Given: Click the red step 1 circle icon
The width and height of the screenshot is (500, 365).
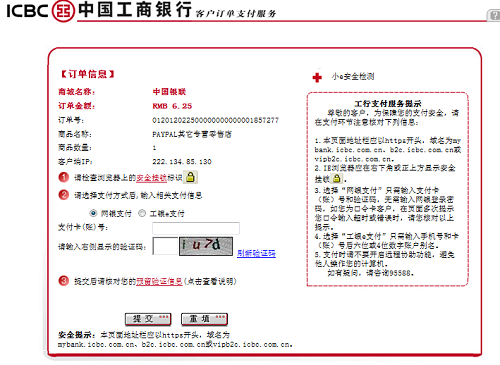Looking at the screenshot, I should pyautogui.click(x=63, y=177).
